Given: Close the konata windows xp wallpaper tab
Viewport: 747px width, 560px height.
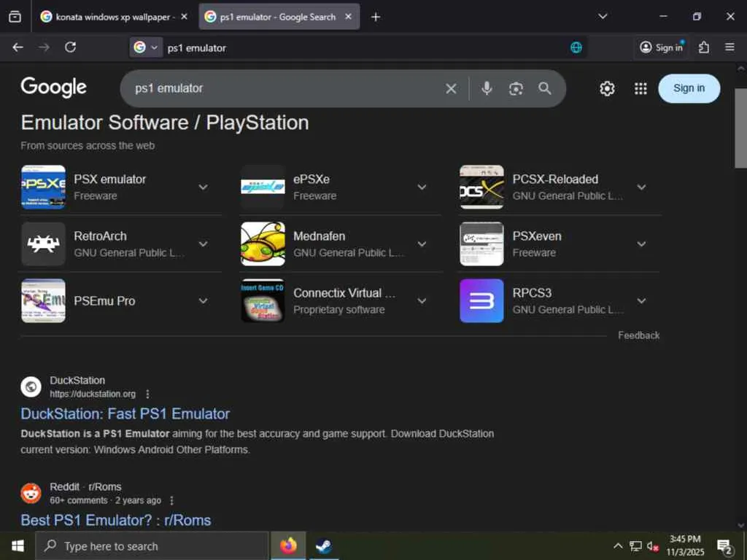Looking at the screenshot, I should [x=185, y=17].
